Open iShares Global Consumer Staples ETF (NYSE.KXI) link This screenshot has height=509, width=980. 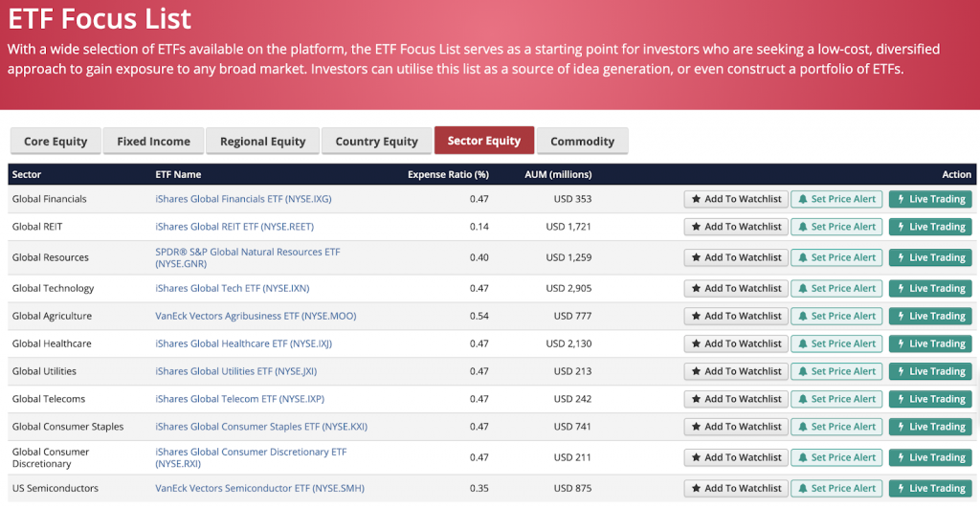coord(261,427)
